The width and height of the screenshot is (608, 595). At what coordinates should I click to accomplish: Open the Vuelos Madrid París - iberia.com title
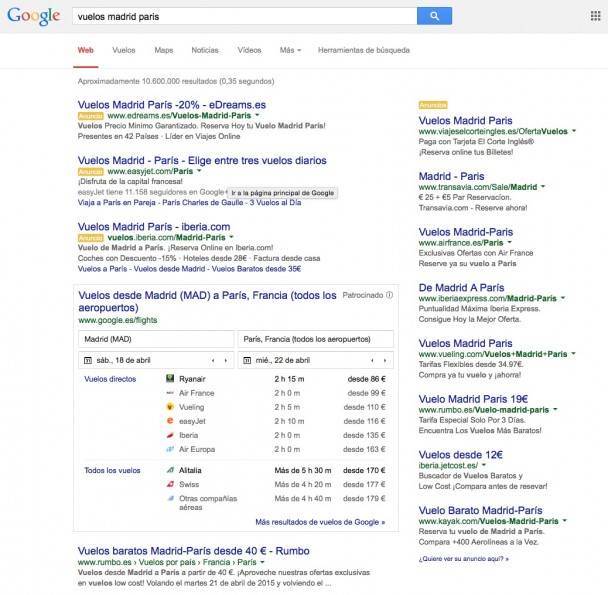pos(154,227)
